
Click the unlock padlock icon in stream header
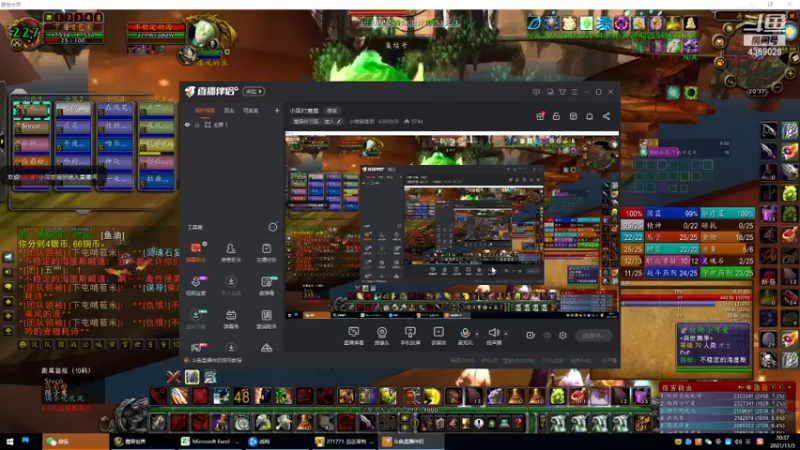click(x=556, y=116)
